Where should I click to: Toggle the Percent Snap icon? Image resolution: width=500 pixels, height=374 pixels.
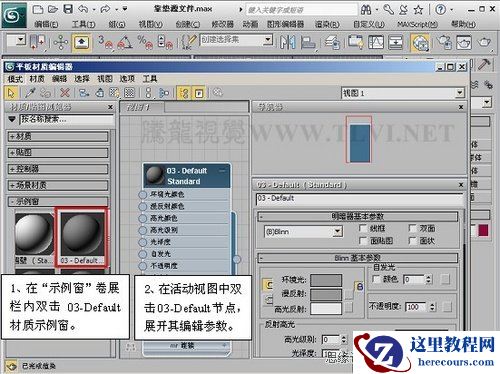pos(145,42)
